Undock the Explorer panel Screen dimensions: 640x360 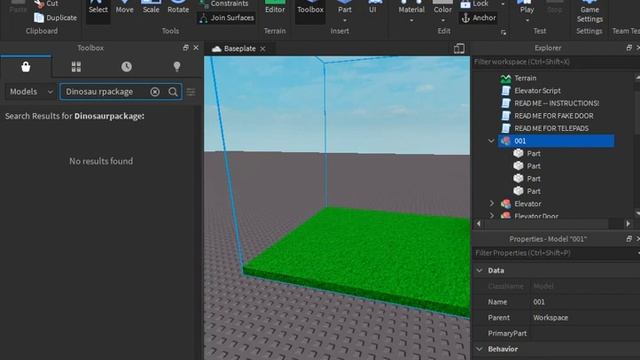[x=629, y=48]
